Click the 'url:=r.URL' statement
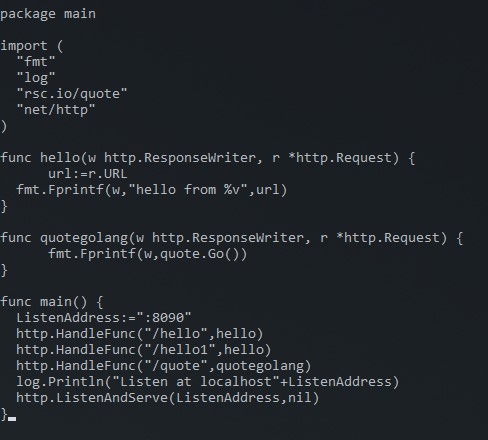This screenshot has width=488, height=440. pyautogui.click(x=88, y=174)
